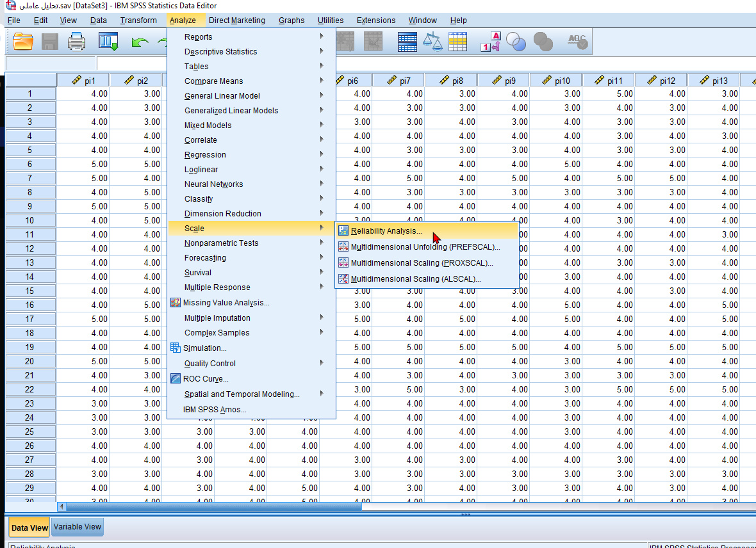This screenshot has height=548, width=756.
Task: Click the horizontal scrollbar below data grid
Action: coord(211,506)
